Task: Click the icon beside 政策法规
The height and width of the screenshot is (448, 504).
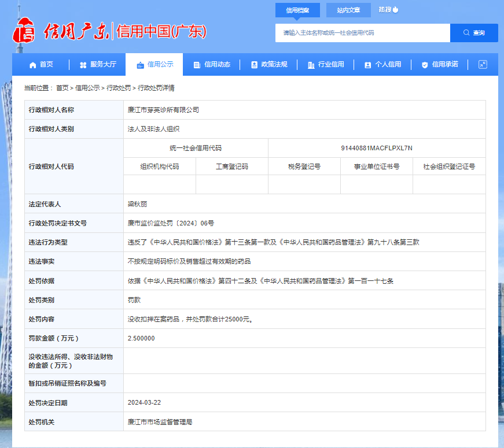Action: (254, 65)
